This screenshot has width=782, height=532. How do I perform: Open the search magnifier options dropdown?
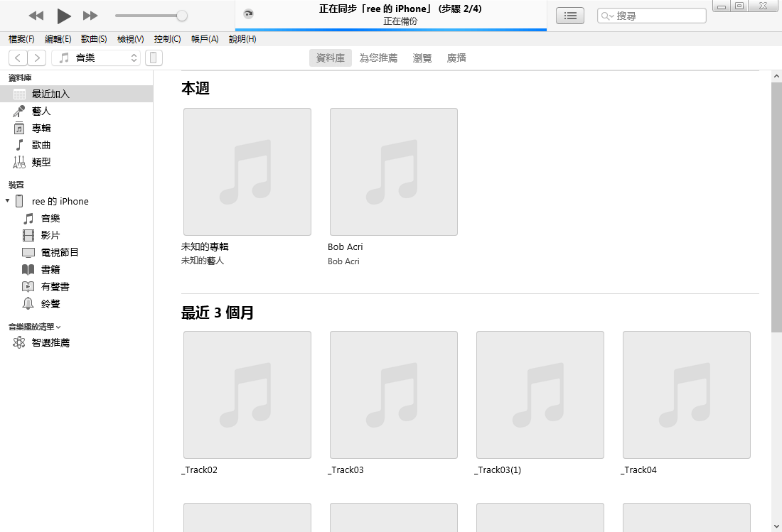pos(607,16)
